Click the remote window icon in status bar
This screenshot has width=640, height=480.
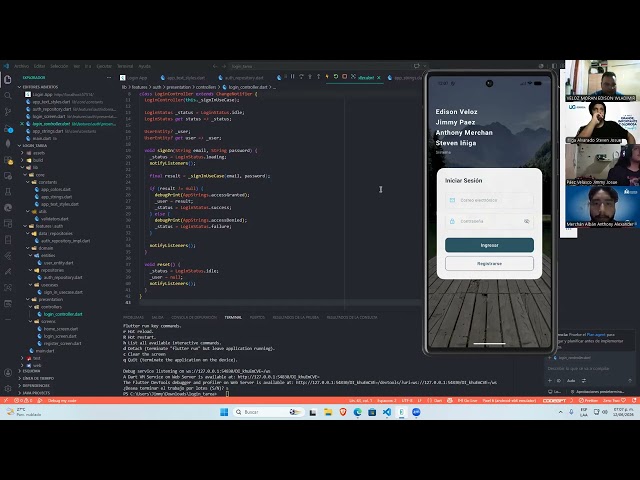click(x=5, y=400)
